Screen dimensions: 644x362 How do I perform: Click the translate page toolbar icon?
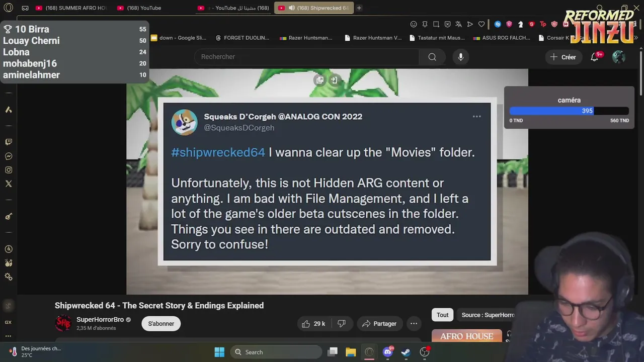(x=458, y=24)
